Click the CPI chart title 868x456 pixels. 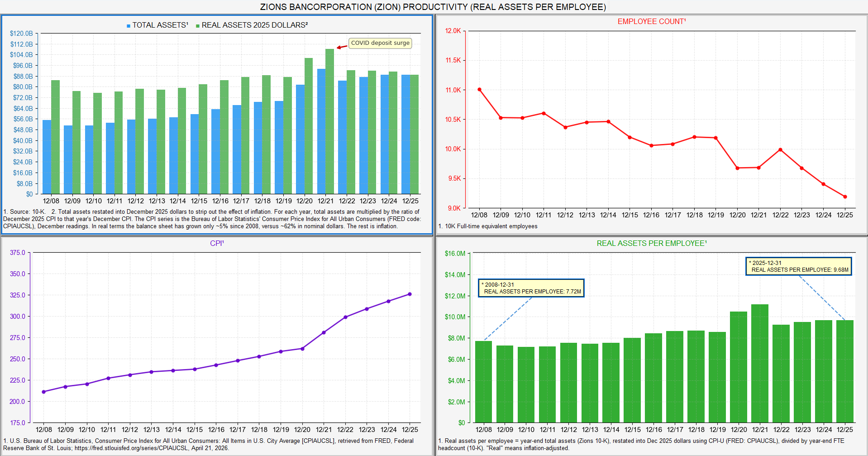coord(217,243)
